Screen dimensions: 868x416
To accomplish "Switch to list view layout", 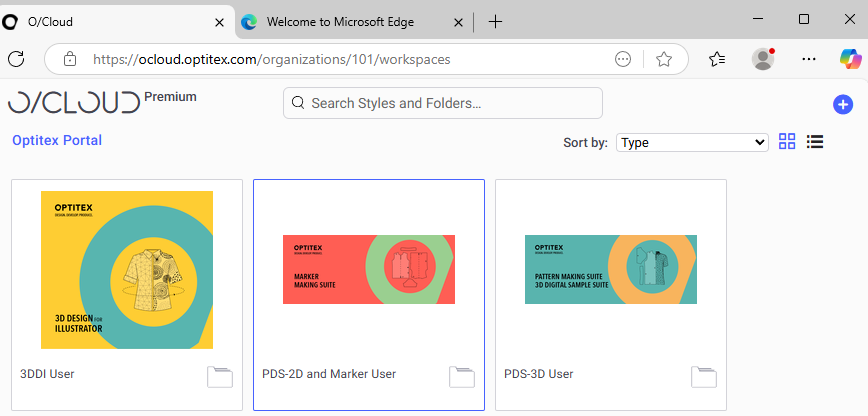I will coord(815,142).
